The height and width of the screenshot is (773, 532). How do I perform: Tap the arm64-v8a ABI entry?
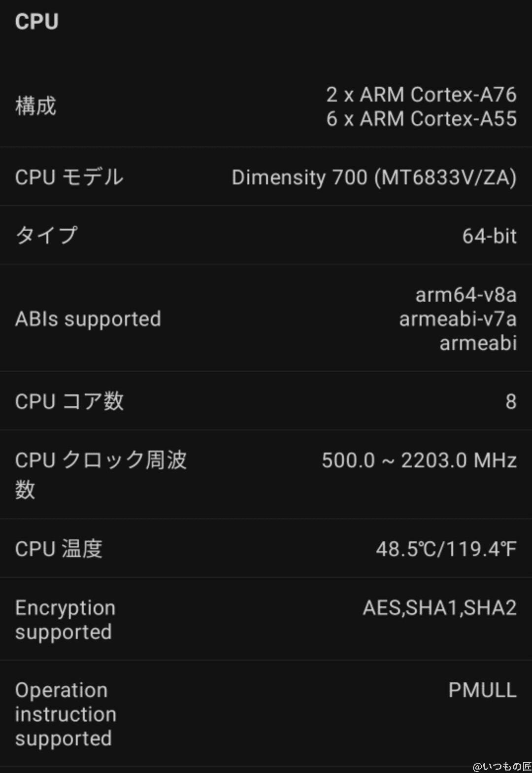(465, 295)
